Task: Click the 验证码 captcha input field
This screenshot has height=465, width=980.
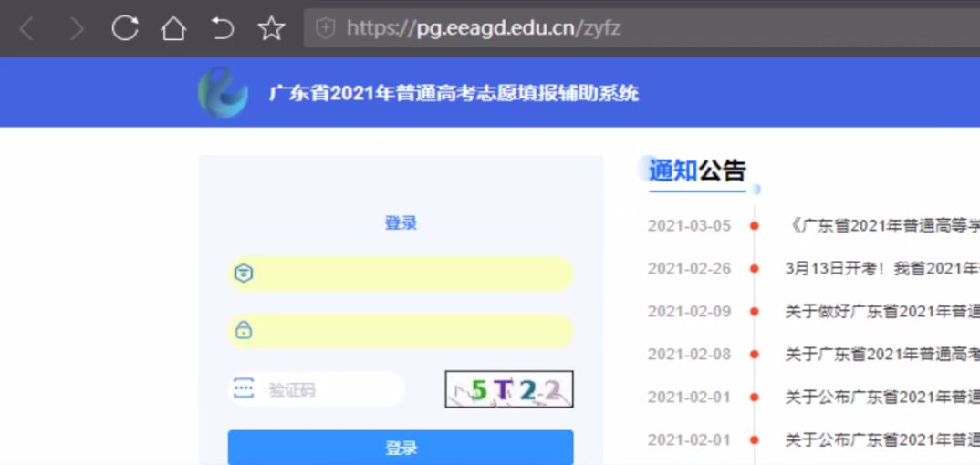Action: tap(328, 390)
